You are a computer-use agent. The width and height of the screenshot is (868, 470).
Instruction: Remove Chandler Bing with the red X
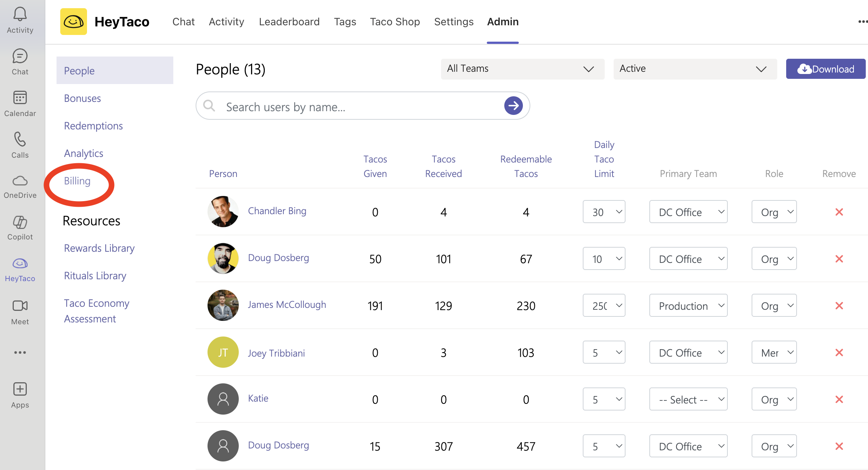point(839,212)
